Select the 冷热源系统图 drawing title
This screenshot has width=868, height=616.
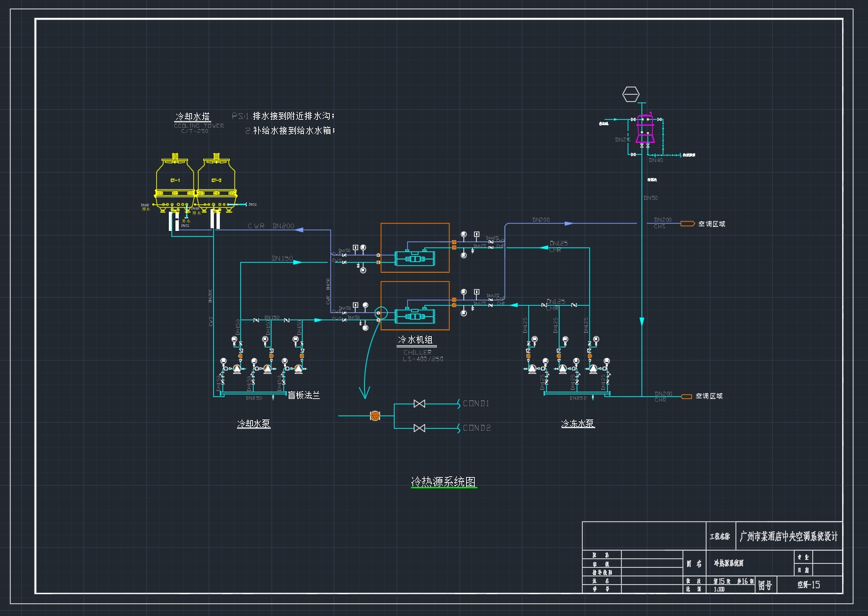pos(443,482)
